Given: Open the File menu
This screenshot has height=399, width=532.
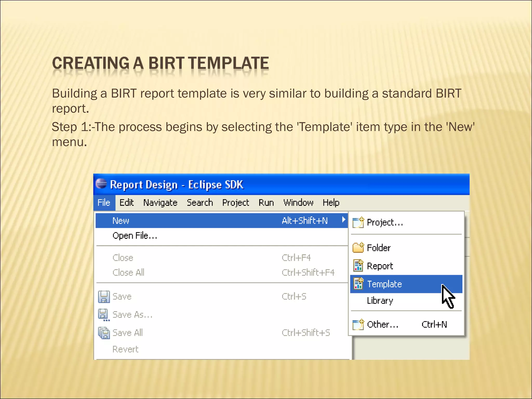Looking at the screenshot, I should pos(104,203).
